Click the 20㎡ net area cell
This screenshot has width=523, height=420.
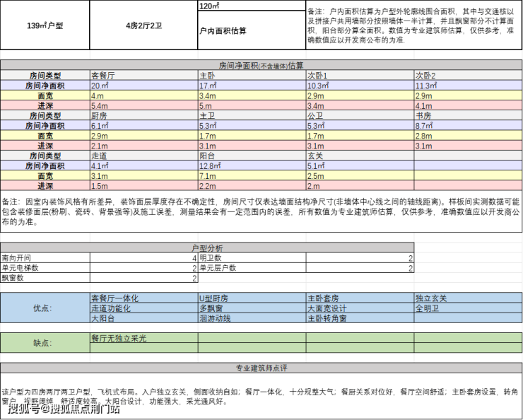tap(143, 85)
